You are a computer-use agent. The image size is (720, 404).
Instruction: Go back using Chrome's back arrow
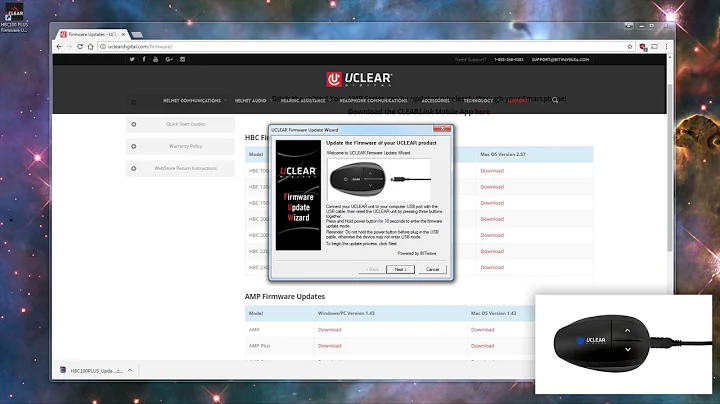[59, 47]
